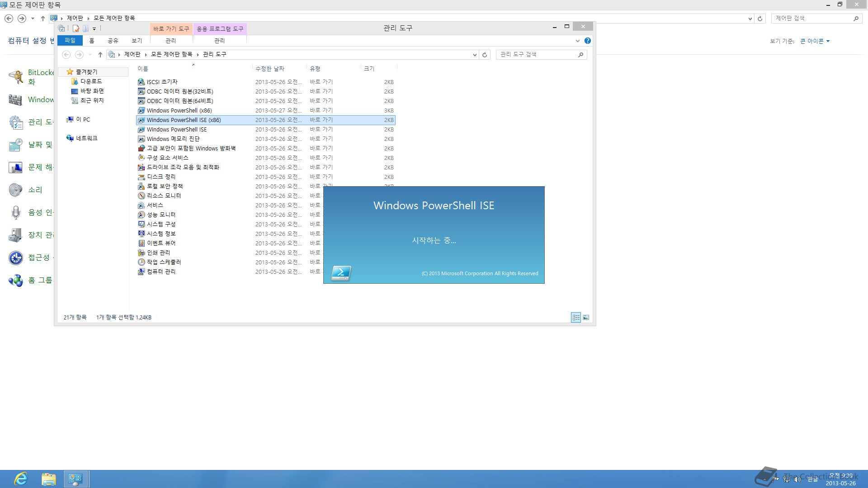Click 제어판 breadcrumb in 관리 도구 address bar
Image resolution: width=868 pixels, height=488 pixels.
(x=132, y=55)
